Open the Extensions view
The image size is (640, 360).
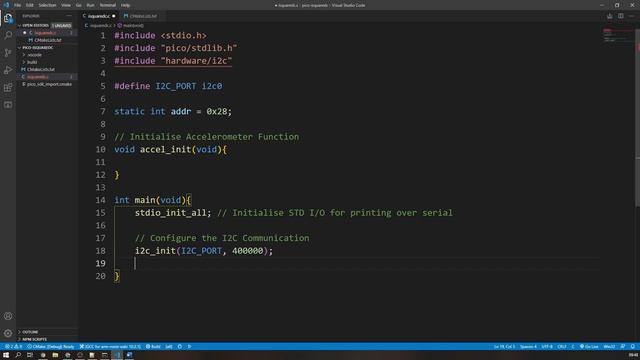click(8, 87)
